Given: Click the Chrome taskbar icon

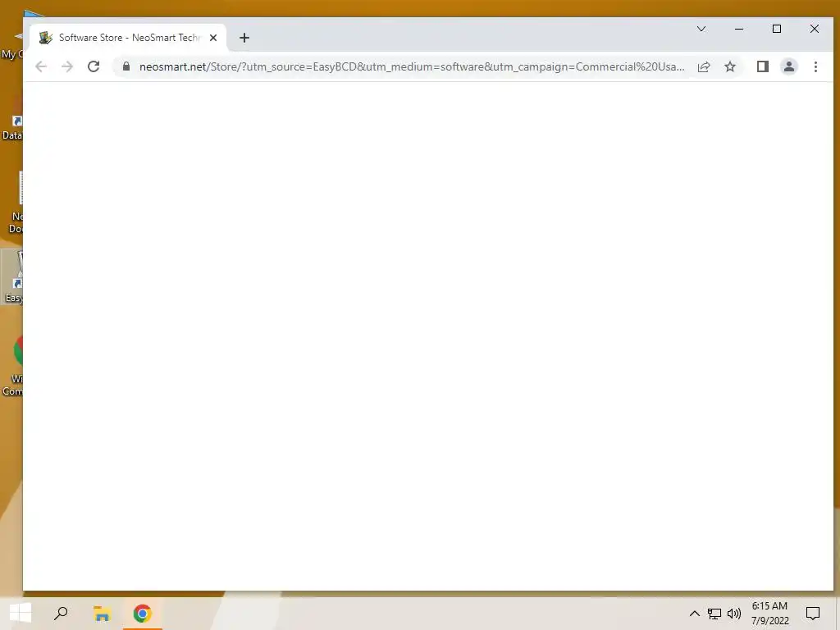Looking at the screenshot, I should (x=143, y=614).
